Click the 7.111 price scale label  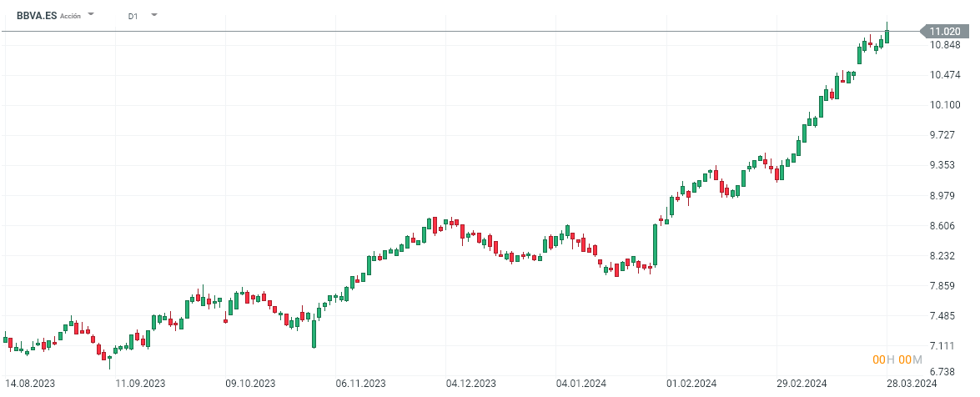947,346
